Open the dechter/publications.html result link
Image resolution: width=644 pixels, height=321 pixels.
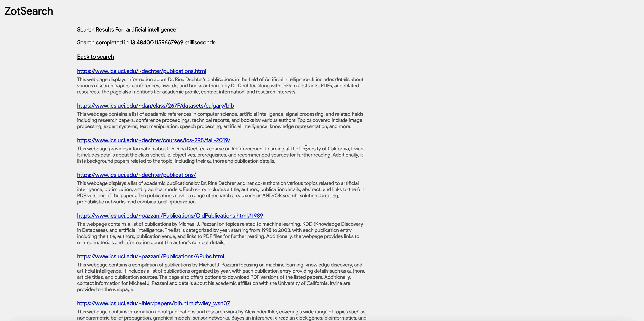coord(141,71)
